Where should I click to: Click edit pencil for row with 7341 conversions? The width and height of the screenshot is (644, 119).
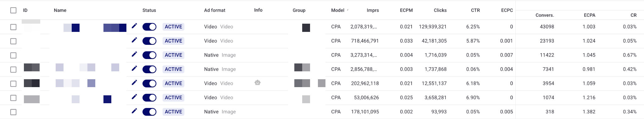tap(134, 68)
